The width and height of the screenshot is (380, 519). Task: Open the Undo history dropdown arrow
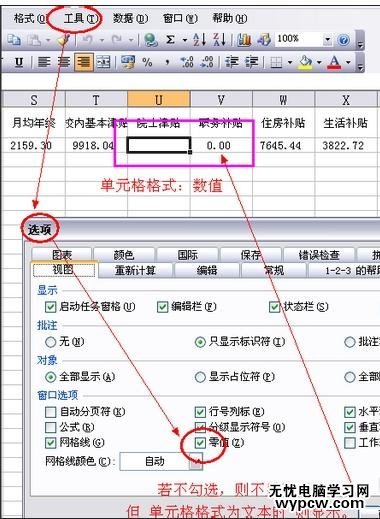pyautogui.click(x=102, y=41)
